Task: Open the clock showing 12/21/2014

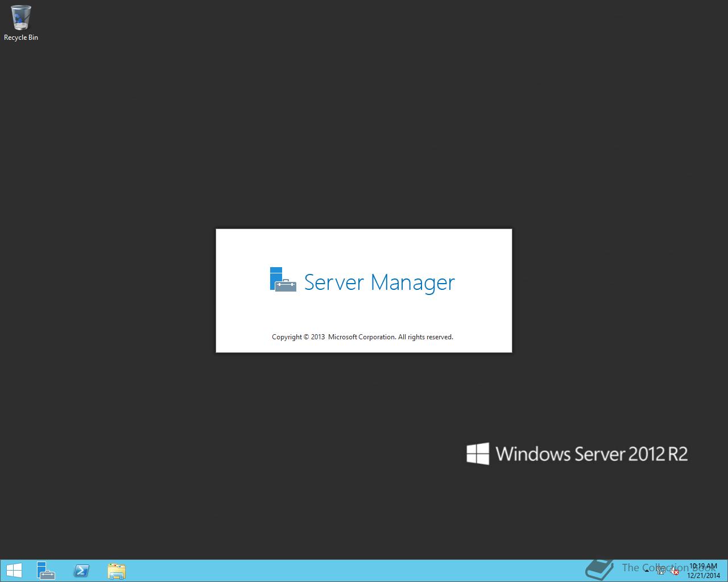Action: 703,571
